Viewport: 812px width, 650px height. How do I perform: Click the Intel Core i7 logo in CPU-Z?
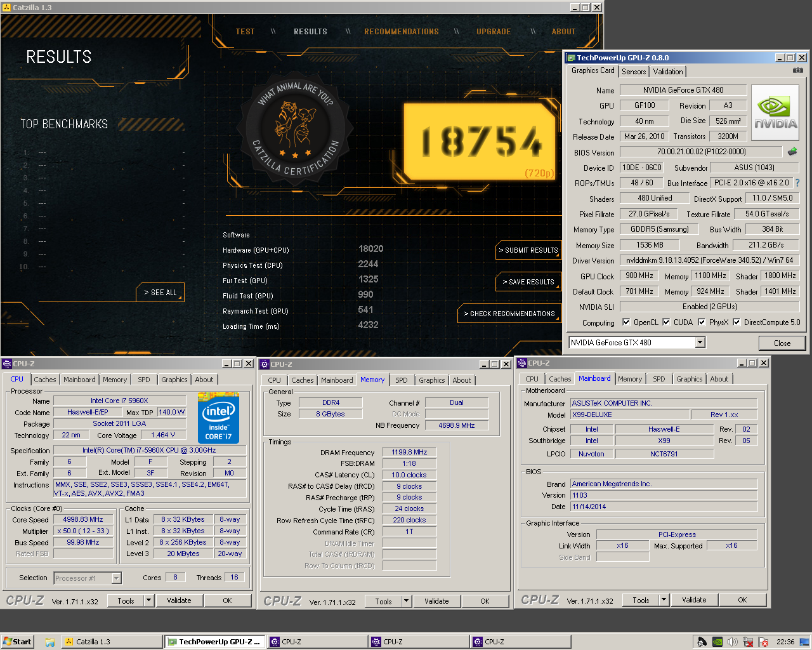coord(218,418)
